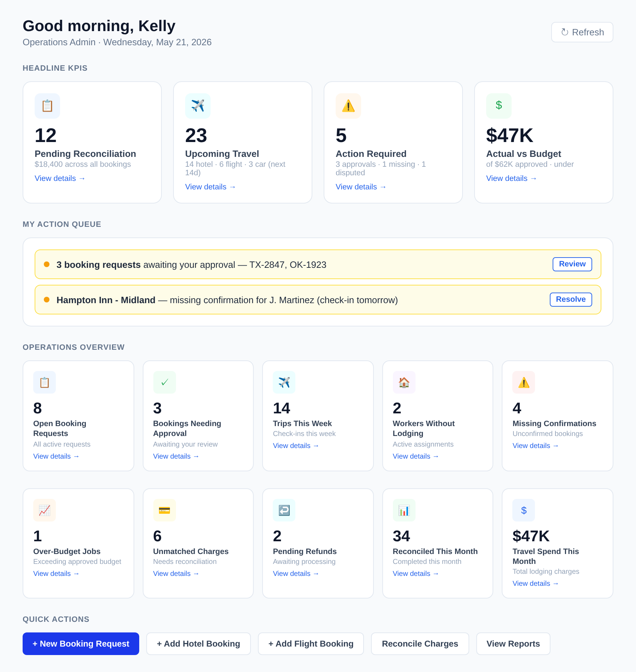Image resolution: width=636 pixels, height=672 pixels.
Task: View details for Trips This Week
Action: click(296, 446)
